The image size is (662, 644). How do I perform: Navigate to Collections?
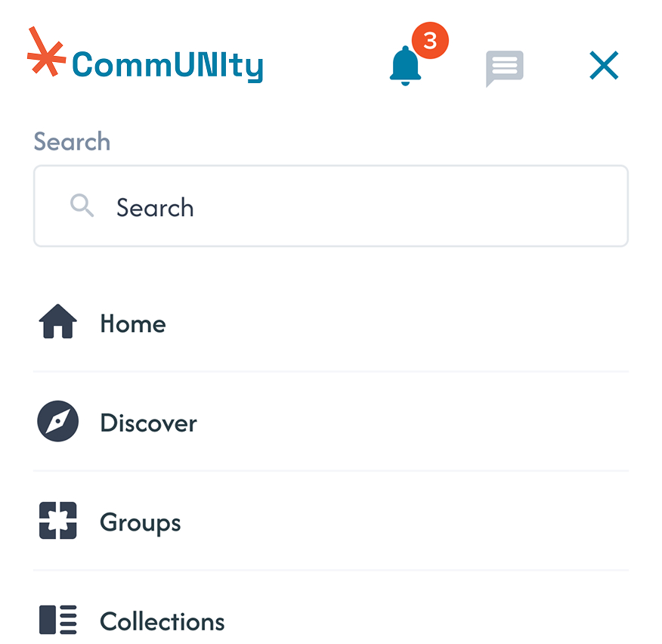[x=162, y=621]
